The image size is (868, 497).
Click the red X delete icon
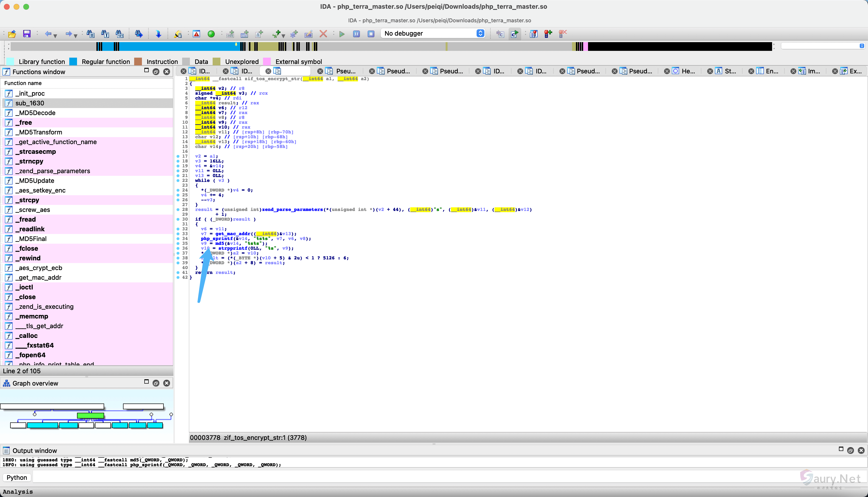(x=323, y=34)
